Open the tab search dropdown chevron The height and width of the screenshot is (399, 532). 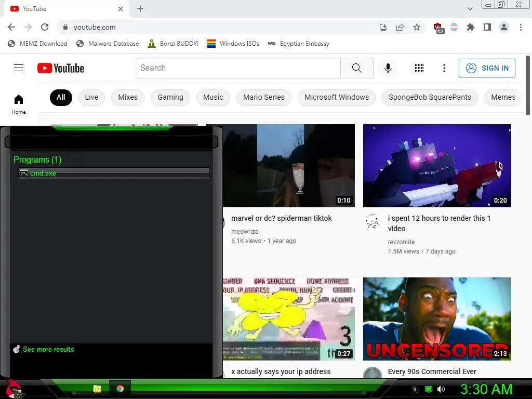click(x=470, y=9)
